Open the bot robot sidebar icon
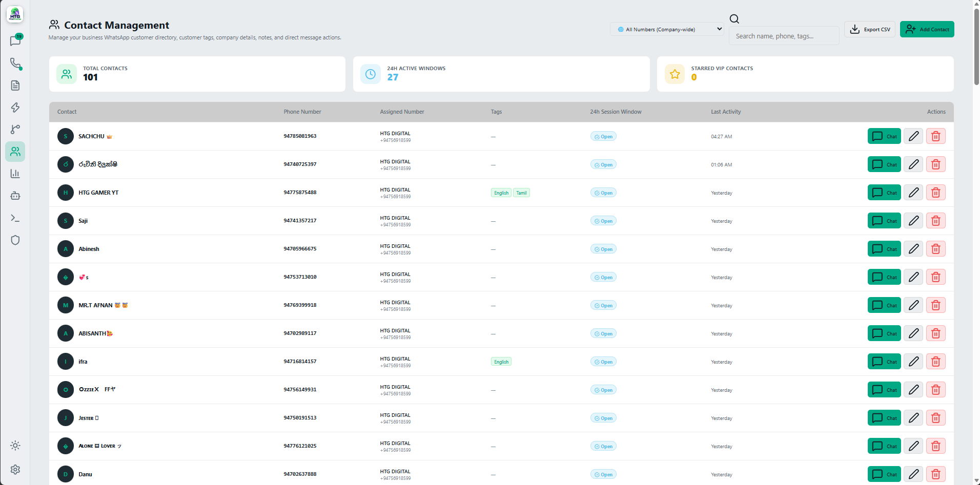This screenshot has width=980, height=485. tap(15, 196)
